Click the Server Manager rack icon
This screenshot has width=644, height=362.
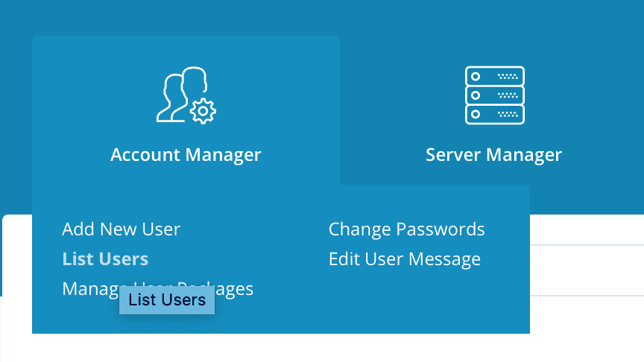click(494, 95)
